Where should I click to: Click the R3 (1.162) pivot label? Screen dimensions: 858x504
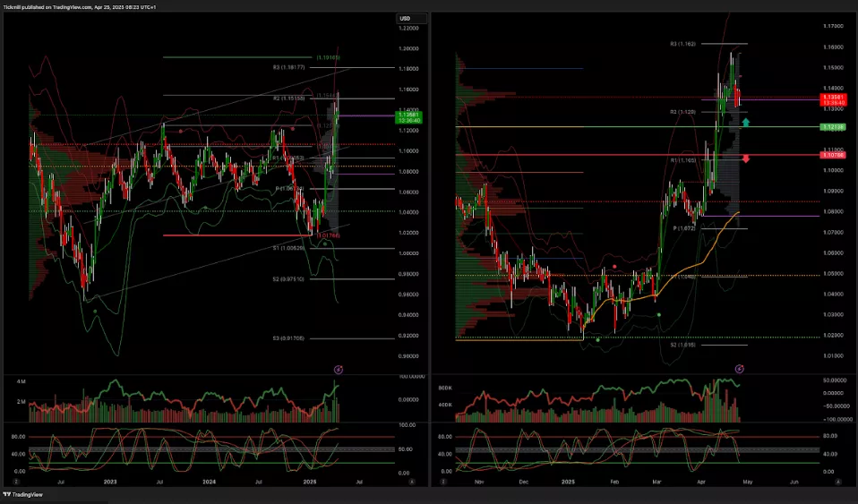[x=685, y=43]
